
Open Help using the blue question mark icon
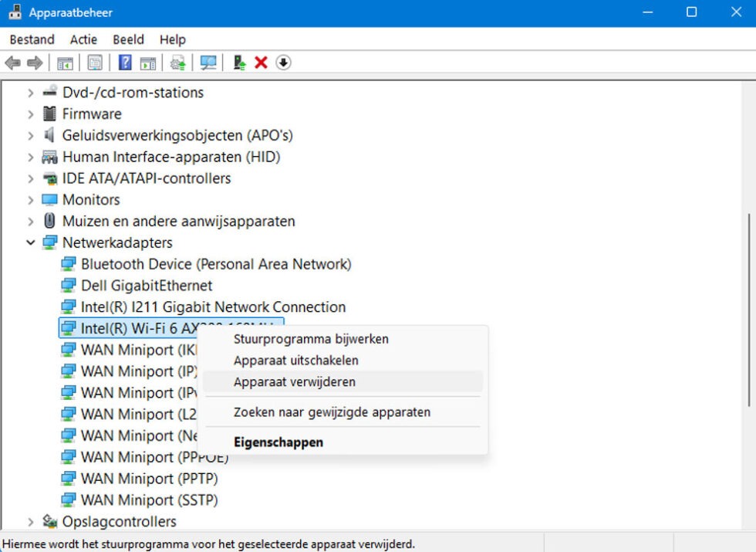click(124, 63)
